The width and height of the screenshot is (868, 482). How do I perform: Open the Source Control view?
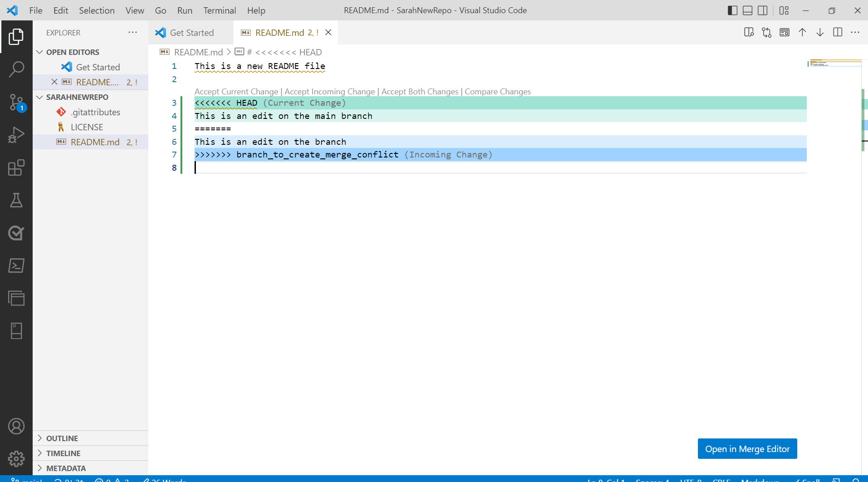(x=16, y=103)
